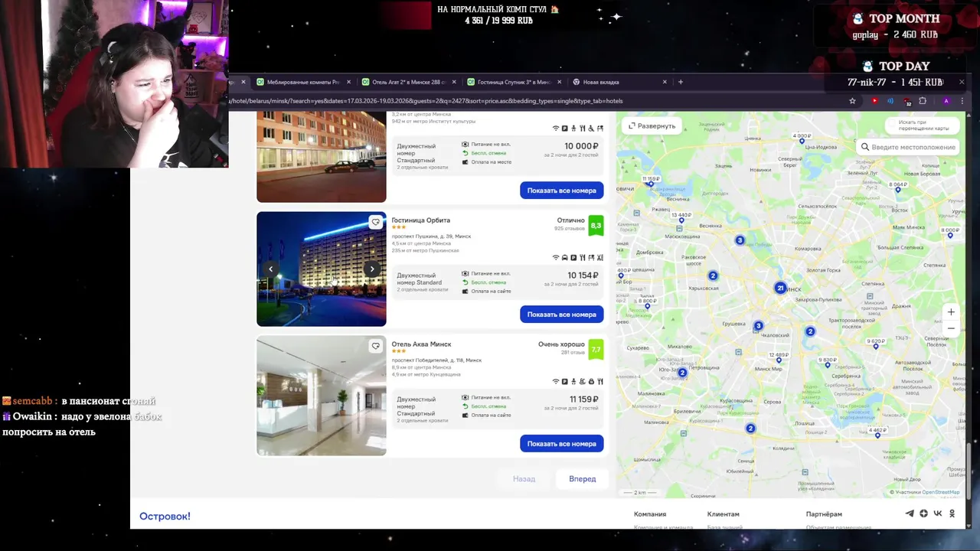Viewport: 980px width, 551px height.
Task: Select the 13 440 ₽ map price marker
Action: 681,217
